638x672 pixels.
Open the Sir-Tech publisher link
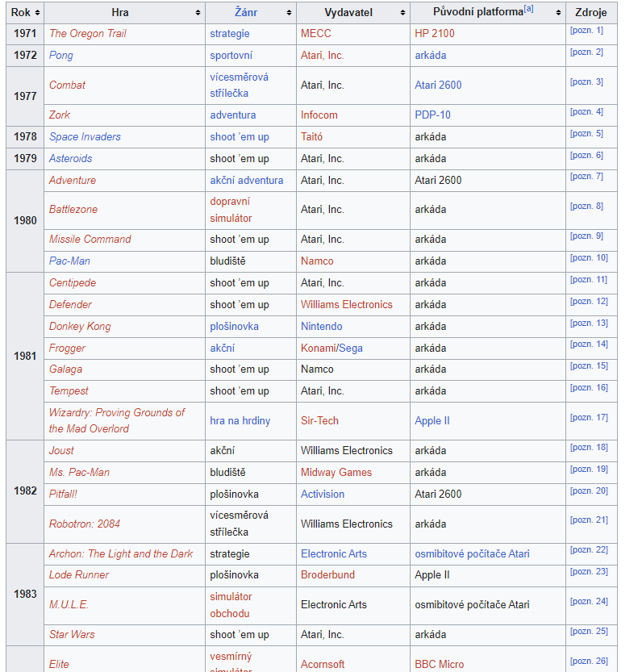click(x=319, y=421)
